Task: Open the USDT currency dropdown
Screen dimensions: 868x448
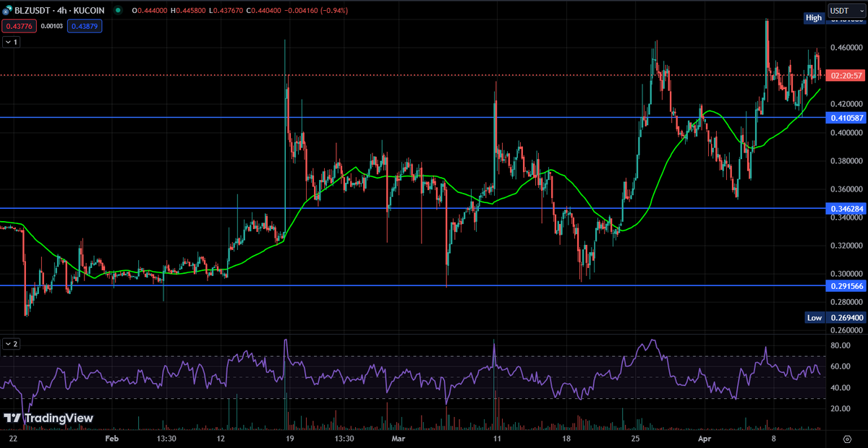Action: (846, 11)
